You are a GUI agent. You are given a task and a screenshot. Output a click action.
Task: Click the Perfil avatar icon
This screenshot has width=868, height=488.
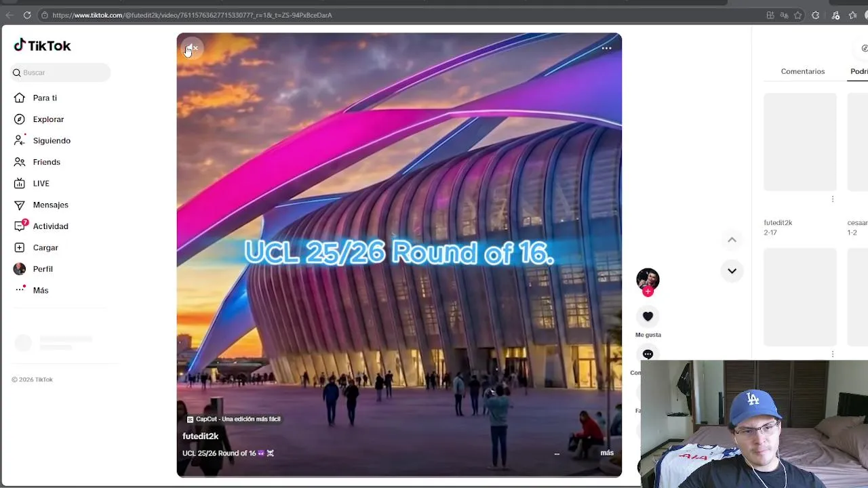pos(20,269)
